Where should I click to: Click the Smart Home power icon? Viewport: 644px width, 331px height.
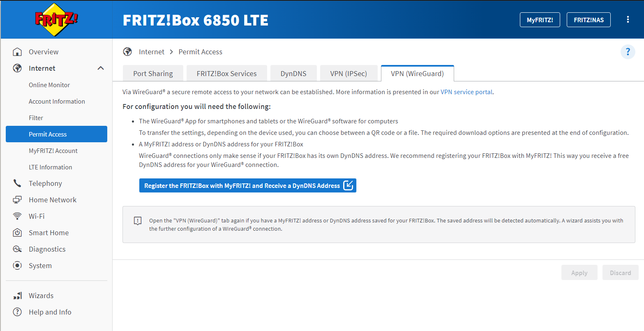pyautogui.click(x=17, y=233)
